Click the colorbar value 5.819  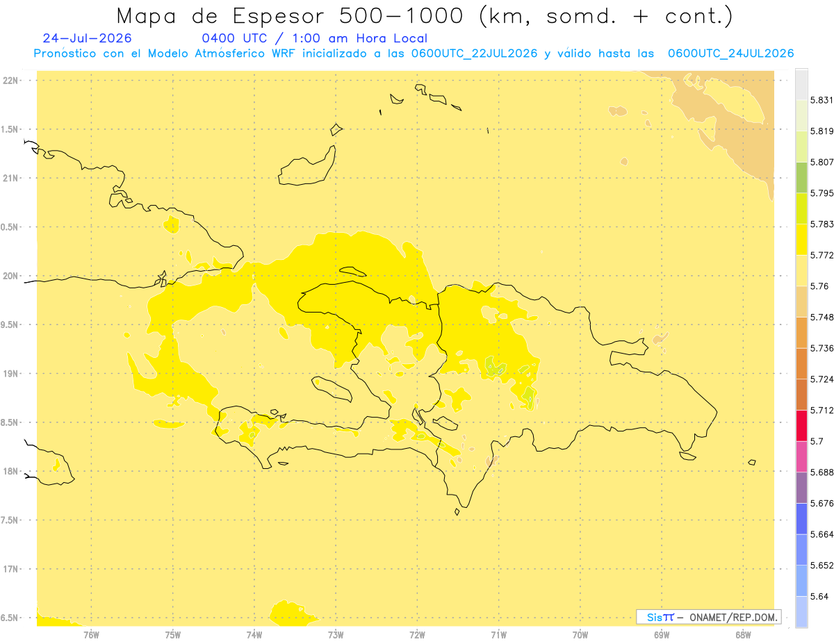click(x=822, y=131)
